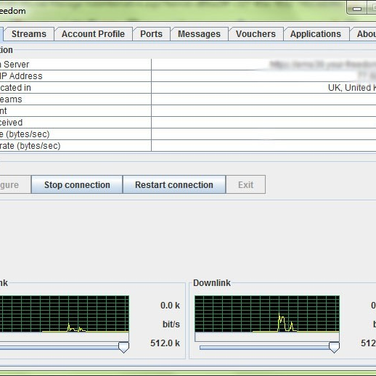Open the Messages tab

(199, 34)
